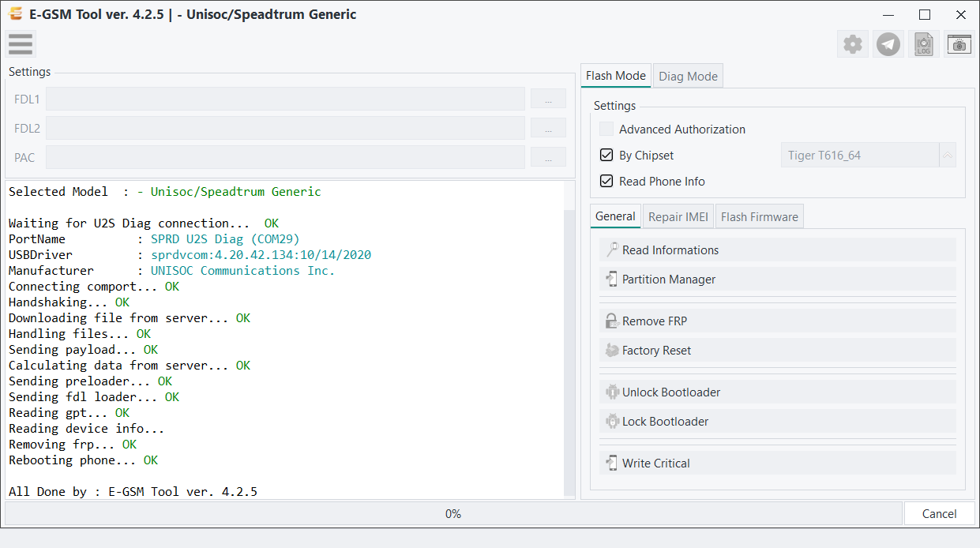Screen dimensions: 980x548
Task: Click the FDL1 path input field
Action: (285, 99)
